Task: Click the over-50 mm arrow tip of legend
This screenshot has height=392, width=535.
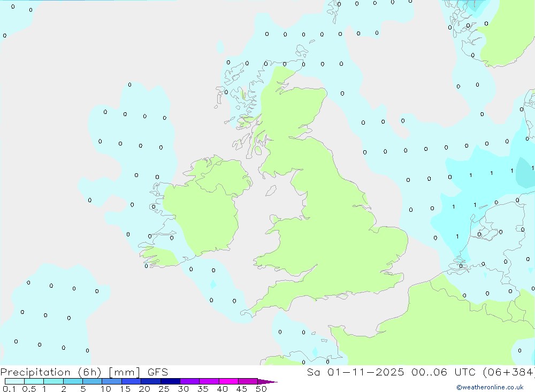Action: point(267,382)
